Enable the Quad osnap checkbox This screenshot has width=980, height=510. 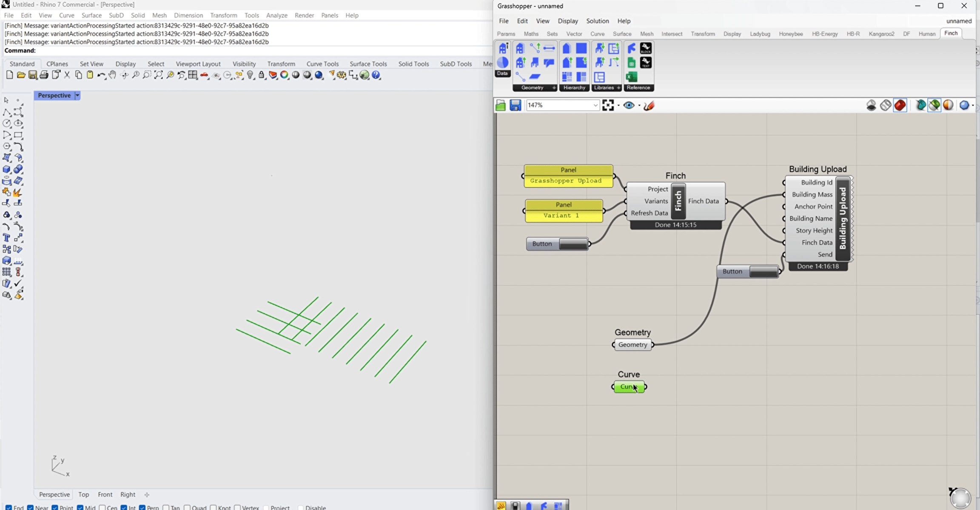pyautogui.click(x=187, y=507)
